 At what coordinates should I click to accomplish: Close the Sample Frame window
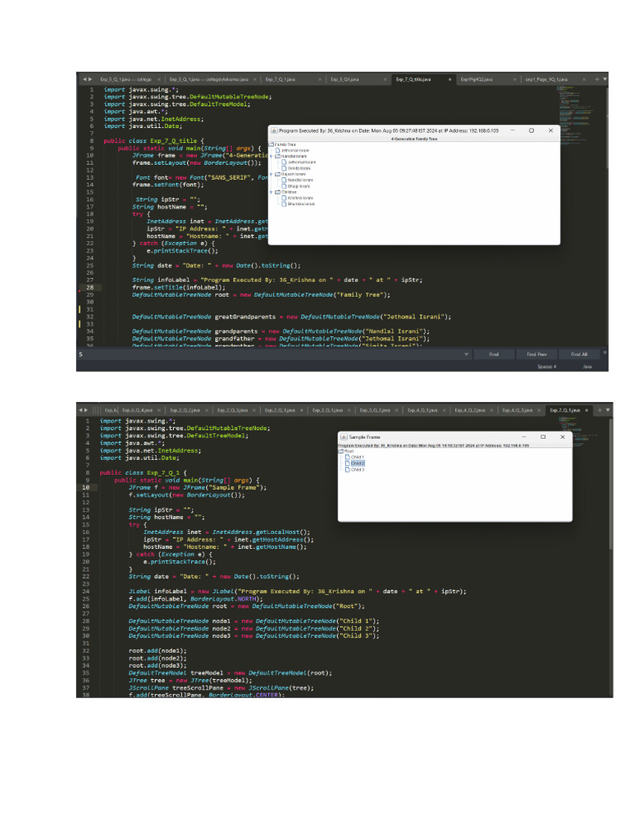(563, 436)
